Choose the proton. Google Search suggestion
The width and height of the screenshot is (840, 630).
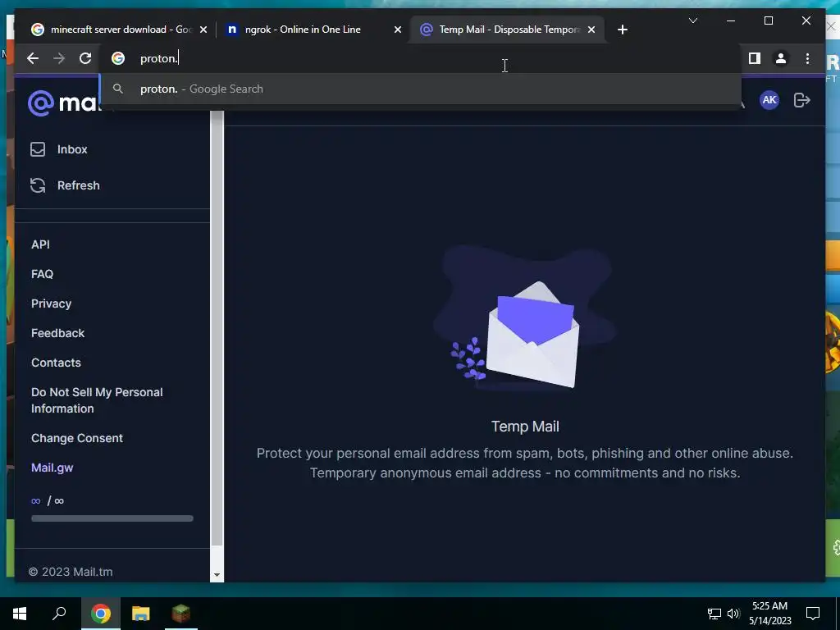(421, 89)
